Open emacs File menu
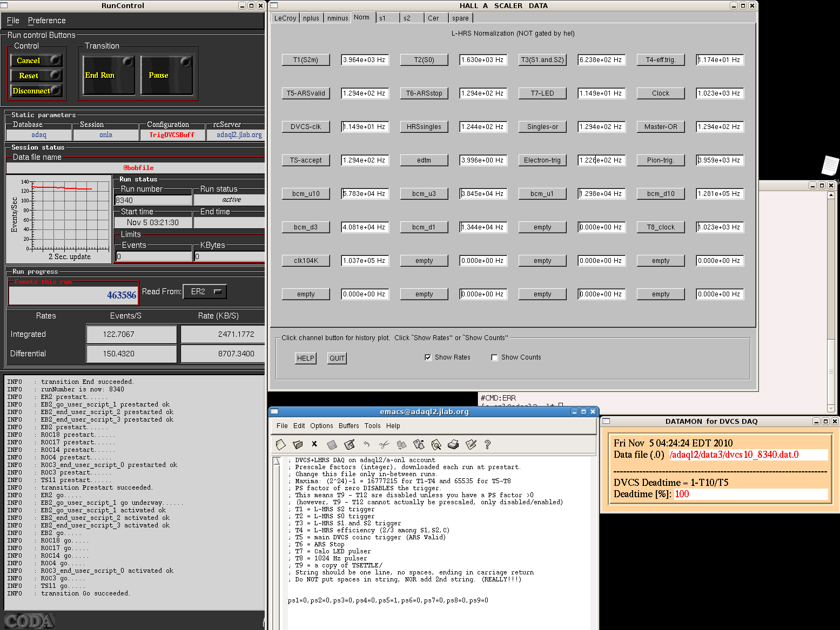Screen dimensions: 840x630 tap(282, 426)
